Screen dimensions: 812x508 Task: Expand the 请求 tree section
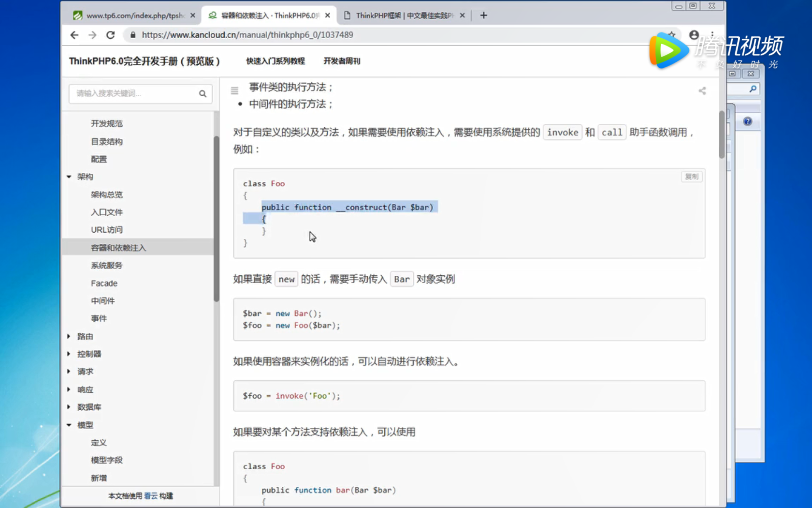[69, 372]
